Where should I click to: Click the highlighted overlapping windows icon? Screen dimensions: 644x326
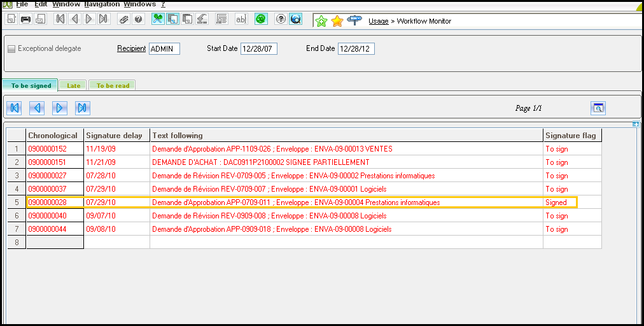tap(172, 19)
